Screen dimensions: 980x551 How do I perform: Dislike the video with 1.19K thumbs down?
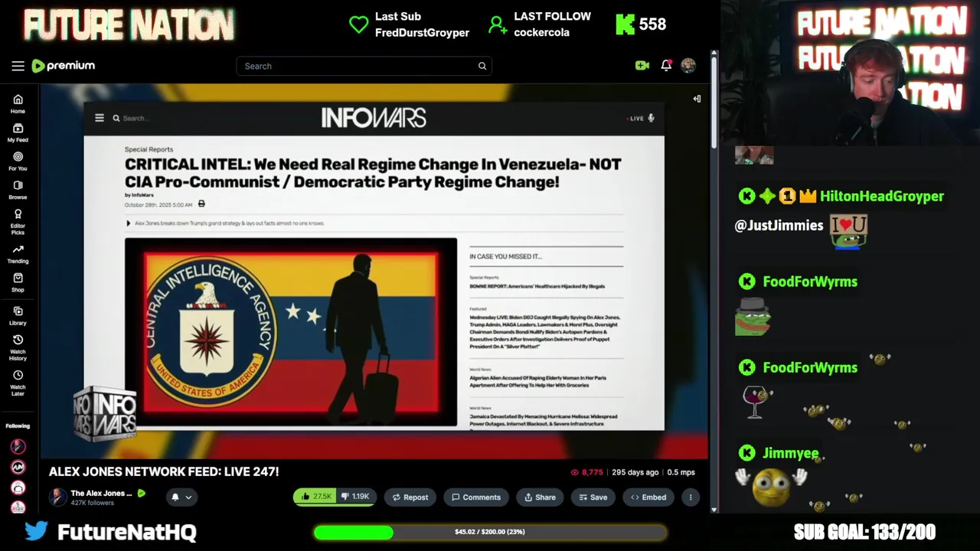(x=355, y=497)
